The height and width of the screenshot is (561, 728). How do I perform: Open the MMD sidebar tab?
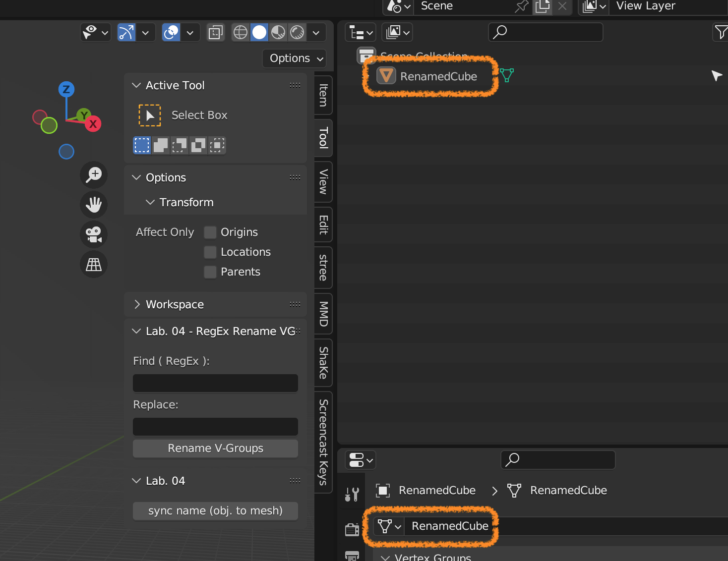323,314
